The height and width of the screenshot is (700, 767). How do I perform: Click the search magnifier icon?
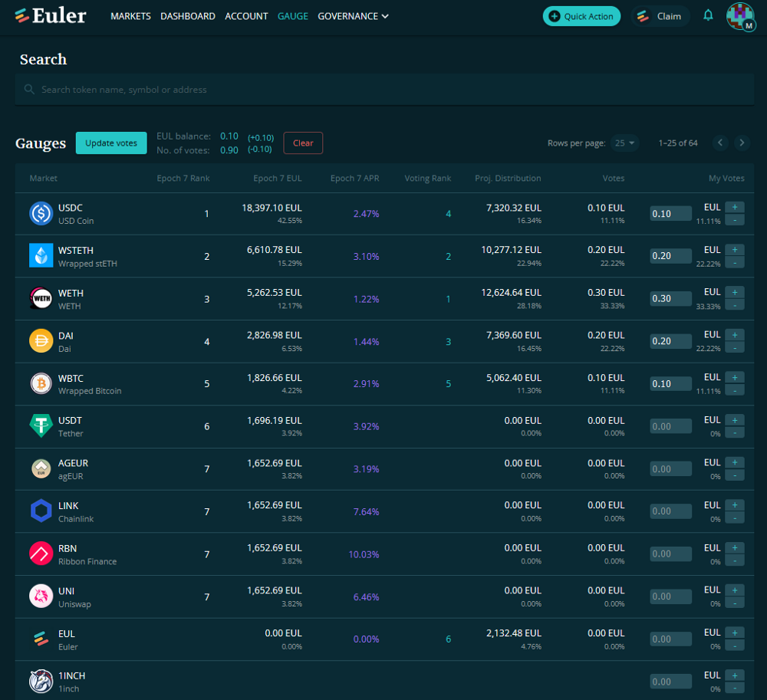pos(29,90)
